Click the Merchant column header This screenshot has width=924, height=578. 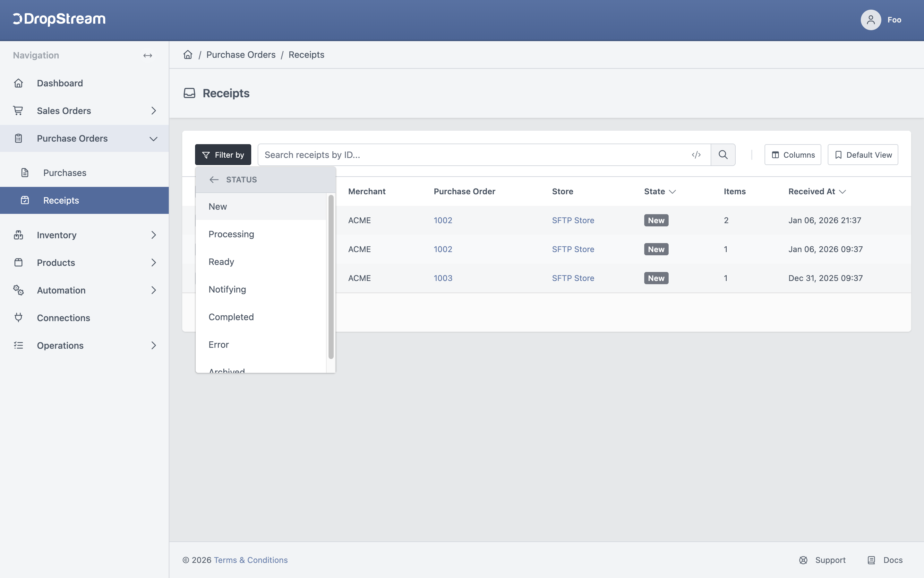pyautogui.click(x=366, y=191)
